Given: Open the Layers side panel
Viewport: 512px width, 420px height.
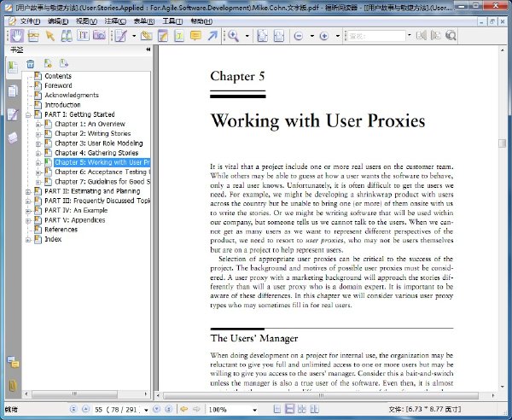Looking at the screenshot, I should (13, 137).
